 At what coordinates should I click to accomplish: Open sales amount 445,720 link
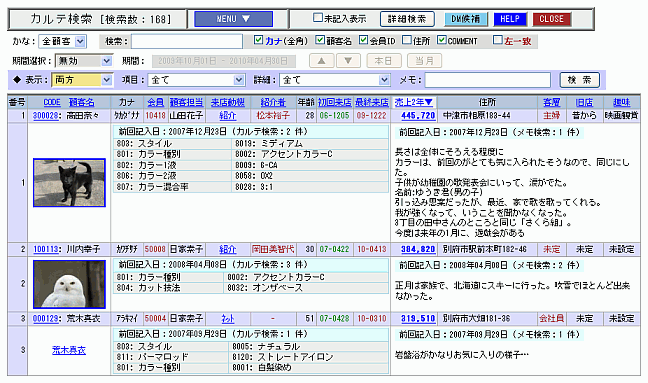[418, 116]
